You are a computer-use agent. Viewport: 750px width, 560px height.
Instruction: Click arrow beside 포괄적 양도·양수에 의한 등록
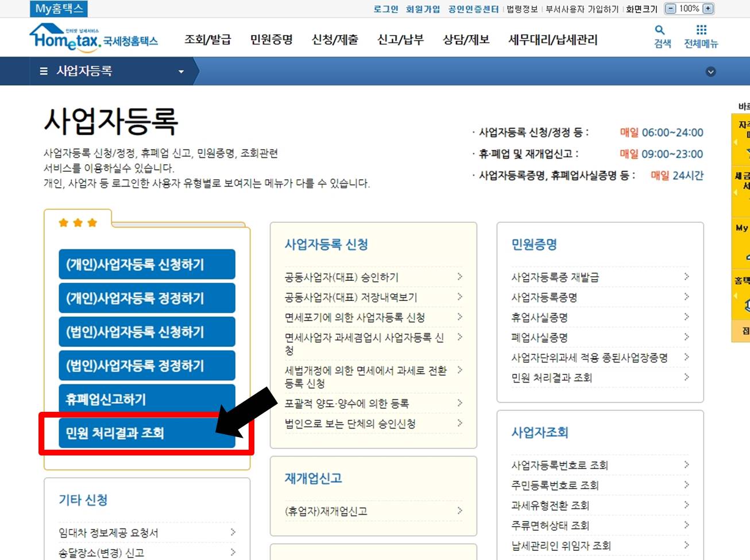(460, 403)
